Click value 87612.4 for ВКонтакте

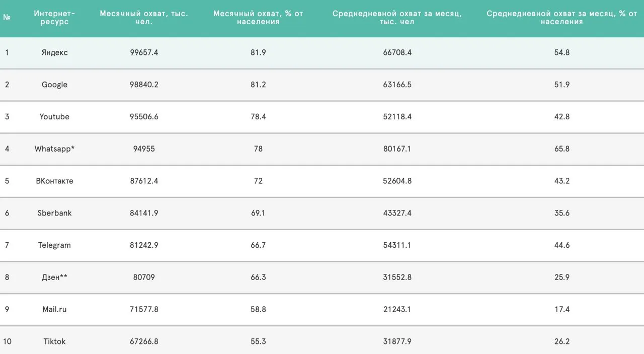point(144,181)
